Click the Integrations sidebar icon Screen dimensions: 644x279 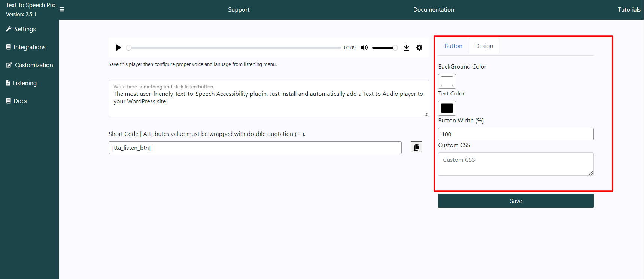8,47
